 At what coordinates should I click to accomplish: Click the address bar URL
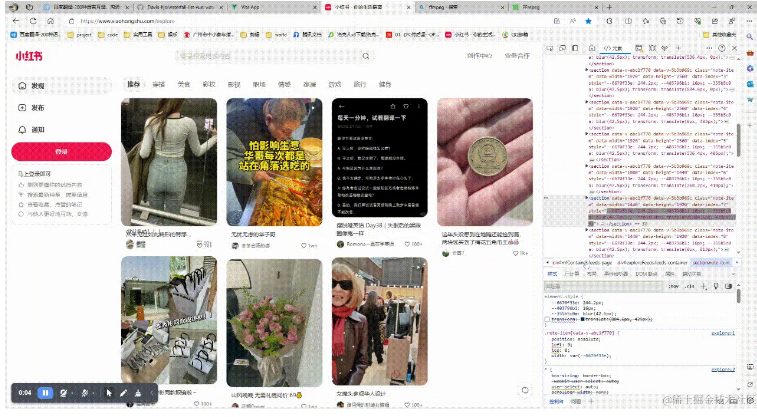(127, 21)
